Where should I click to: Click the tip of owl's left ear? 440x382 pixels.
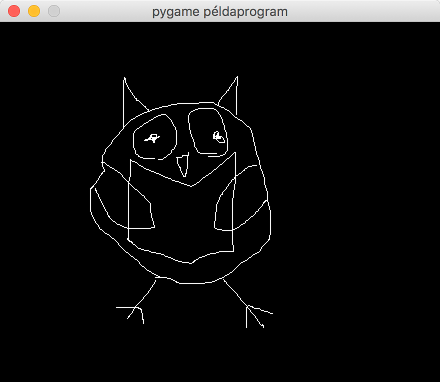point(124,78)
